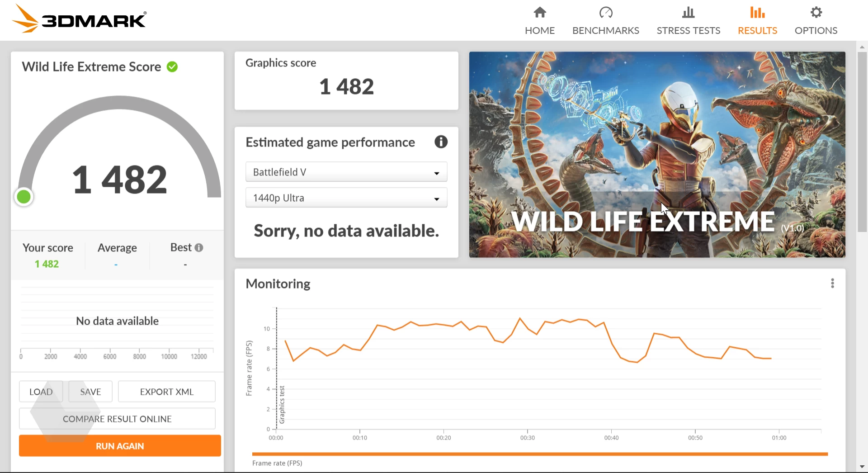Click the Save button
The width and height of the screenshot is (868, 473).
point(90,392)
